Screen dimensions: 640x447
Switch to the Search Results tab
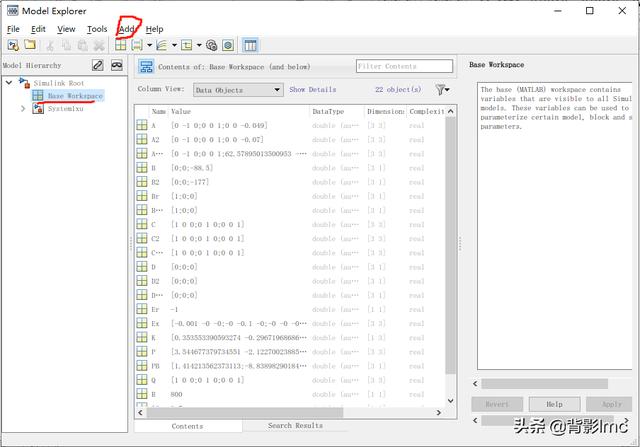[295, 425]
